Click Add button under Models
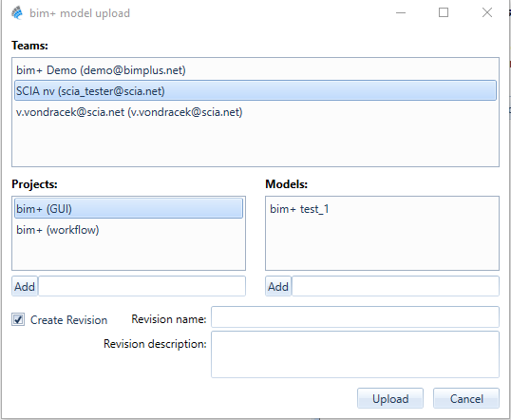 click(x=278, y=286)
